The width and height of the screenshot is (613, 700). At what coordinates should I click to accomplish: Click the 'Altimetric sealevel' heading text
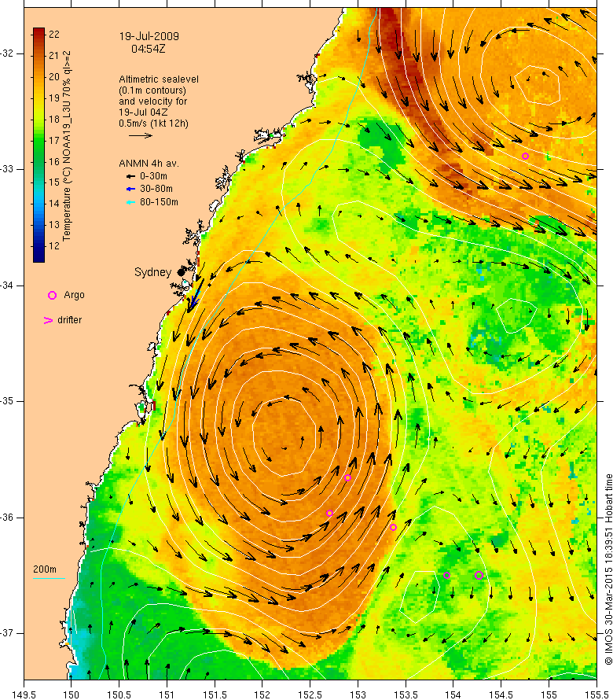(159, 79)
